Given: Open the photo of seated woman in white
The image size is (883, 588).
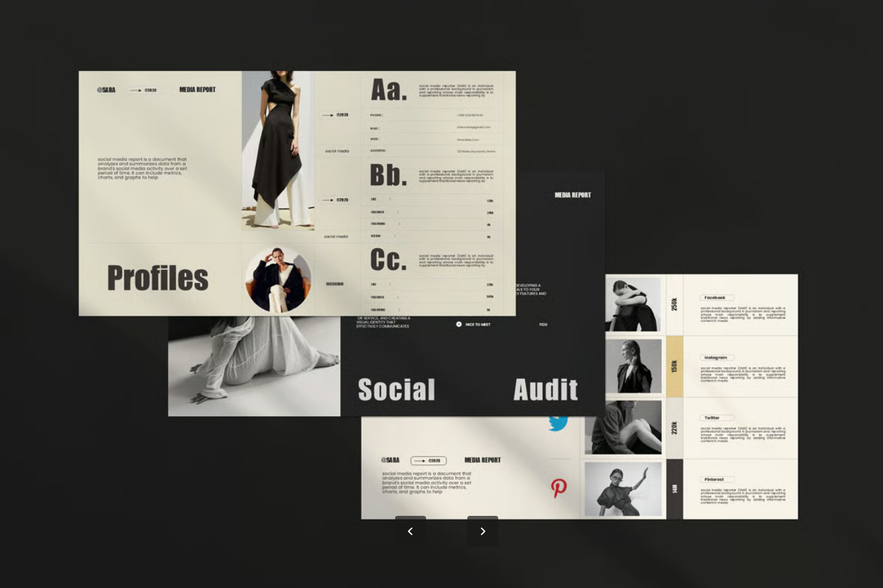Looking at the screenshot, I should click(254, 366).
